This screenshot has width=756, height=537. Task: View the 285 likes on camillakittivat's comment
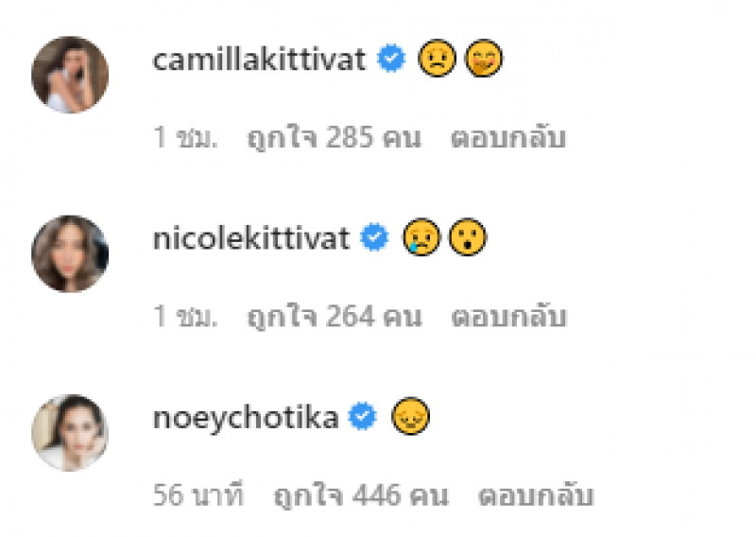[335, 138]
